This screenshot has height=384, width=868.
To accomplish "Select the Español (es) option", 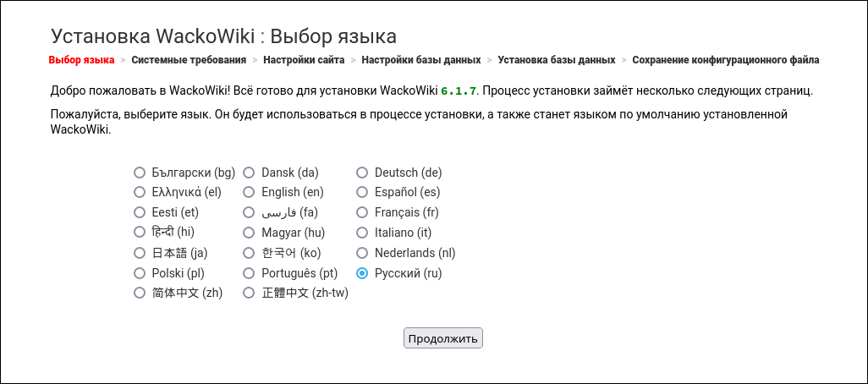I will coord(362,193).
